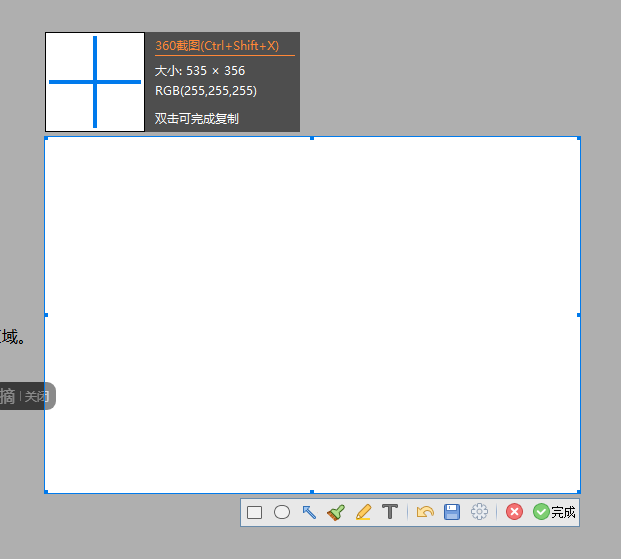Click 关闭 on the dark popup tab

coord(37,397)
